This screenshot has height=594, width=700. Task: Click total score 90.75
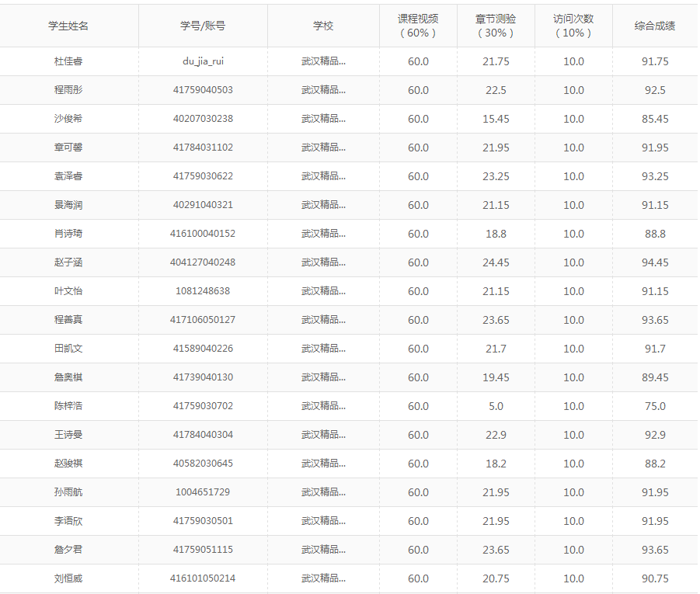[656, 578]
